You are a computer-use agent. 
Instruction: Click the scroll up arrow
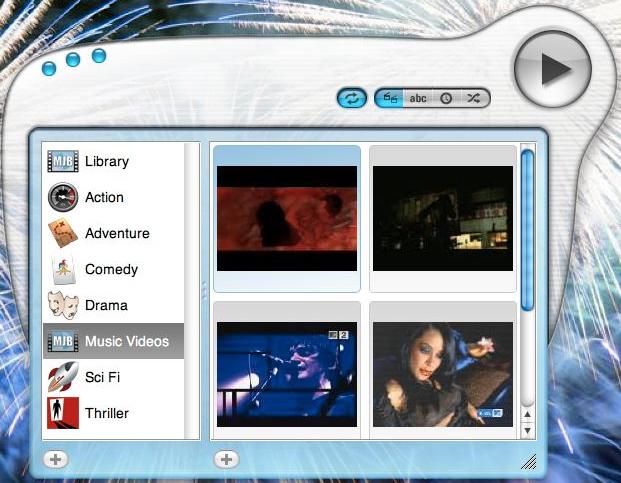pyautogui.click(x=527, y=415)
